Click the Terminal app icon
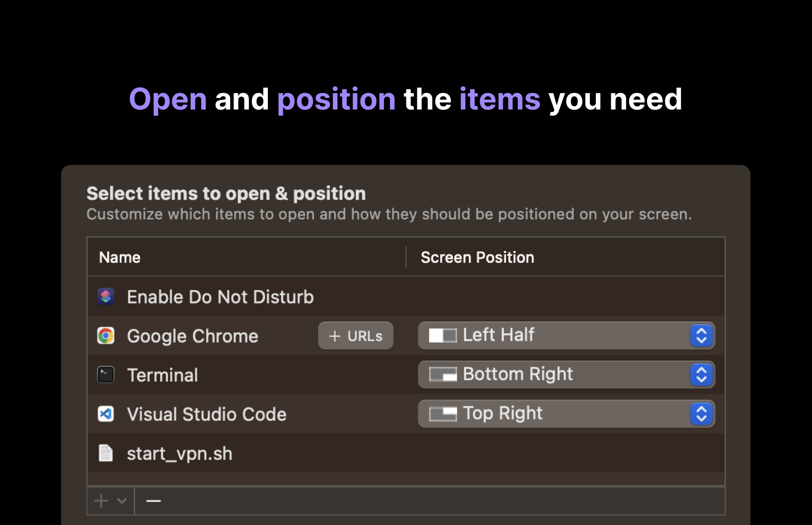Viewport: 812px width, 525px height. pyautogui.click(x=106, y=375)
